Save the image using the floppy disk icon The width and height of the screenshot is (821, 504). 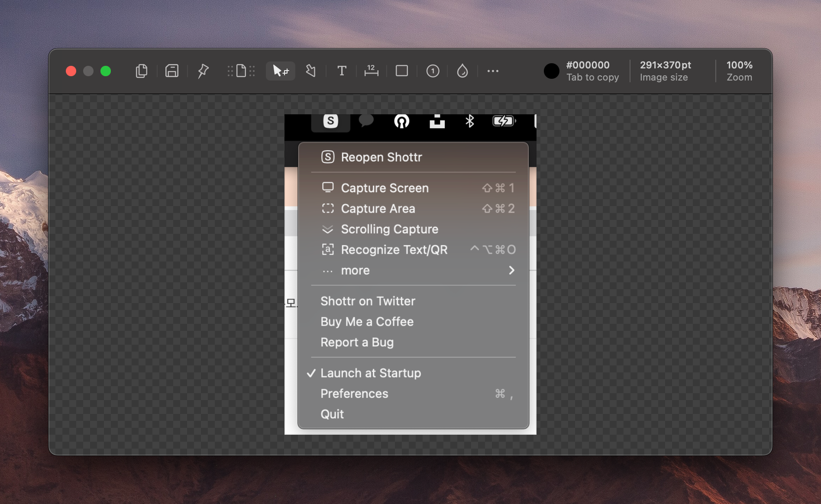(x=172, y=71)
